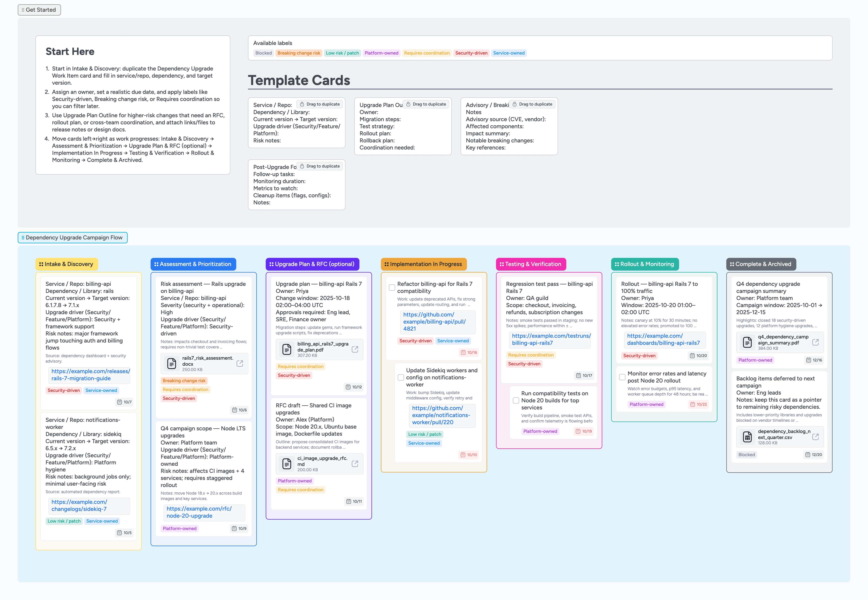Open dependency_backlog_next_quarter.csv via its external-link icon
868x600 pixels.
coord(816,437)
